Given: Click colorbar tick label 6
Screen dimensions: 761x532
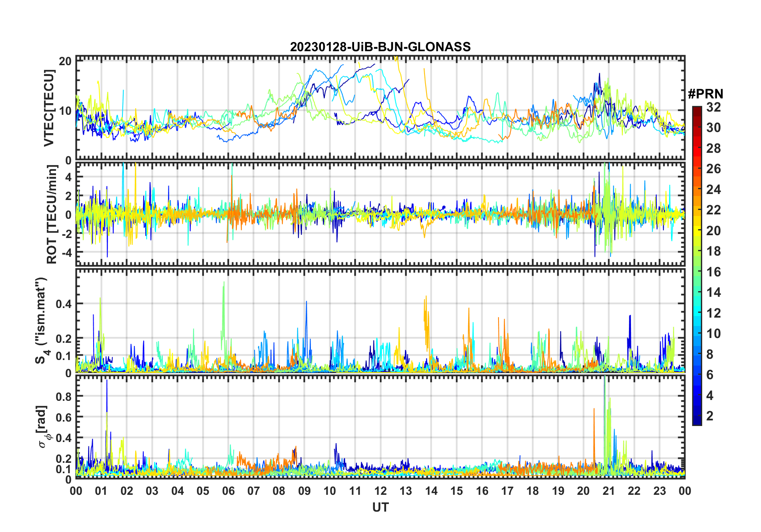Looking at the screenshot, I should coord(710,375).
